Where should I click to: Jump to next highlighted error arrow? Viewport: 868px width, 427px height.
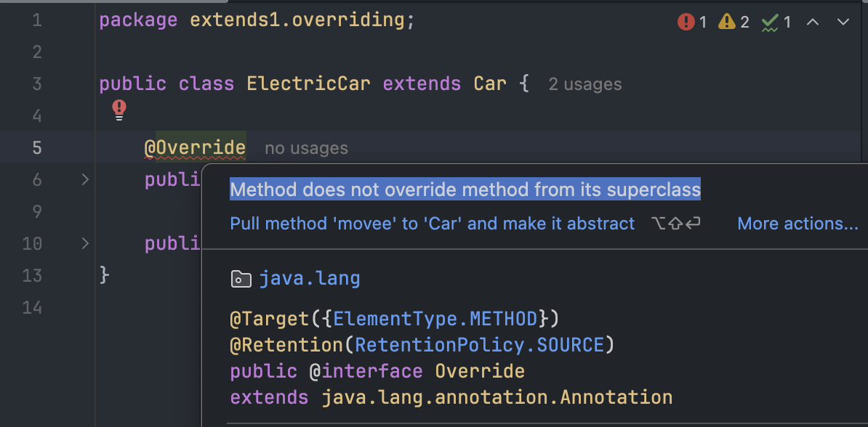point(843,22)
